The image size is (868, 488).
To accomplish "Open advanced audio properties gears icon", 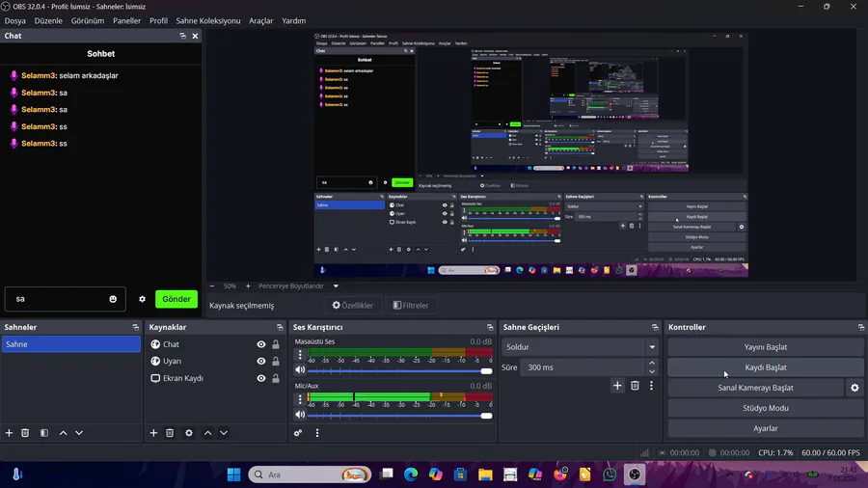I will 298,433.
